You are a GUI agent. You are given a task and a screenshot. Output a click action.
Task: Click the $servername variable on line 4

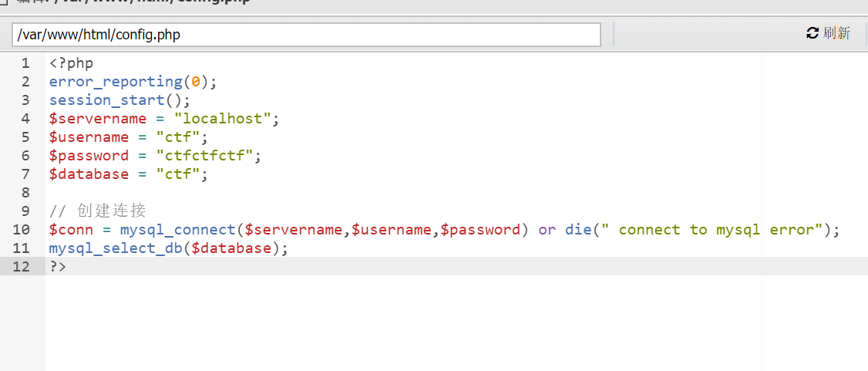click(x=98, y=119)
